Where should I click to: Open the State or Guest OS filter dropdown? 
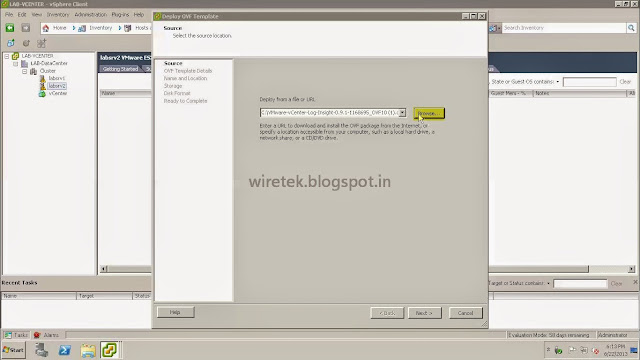[x=558, y=82]
